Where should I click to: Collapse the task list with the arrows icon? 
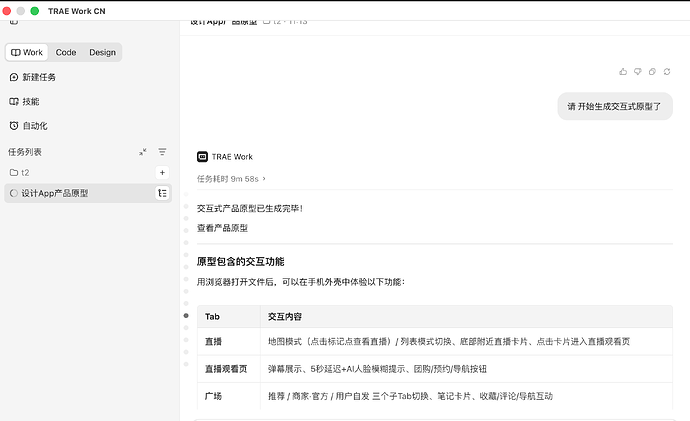tap(143, 152)
